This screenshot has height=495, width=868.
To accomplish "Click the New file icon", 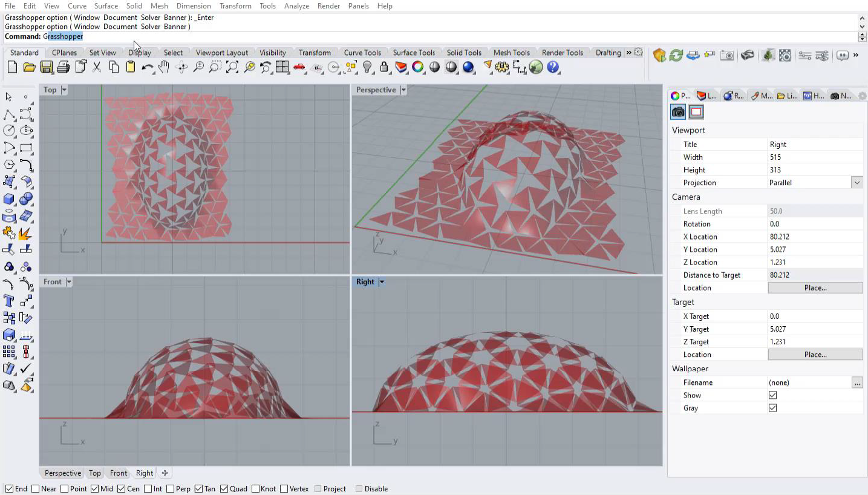I will (12, 67).
